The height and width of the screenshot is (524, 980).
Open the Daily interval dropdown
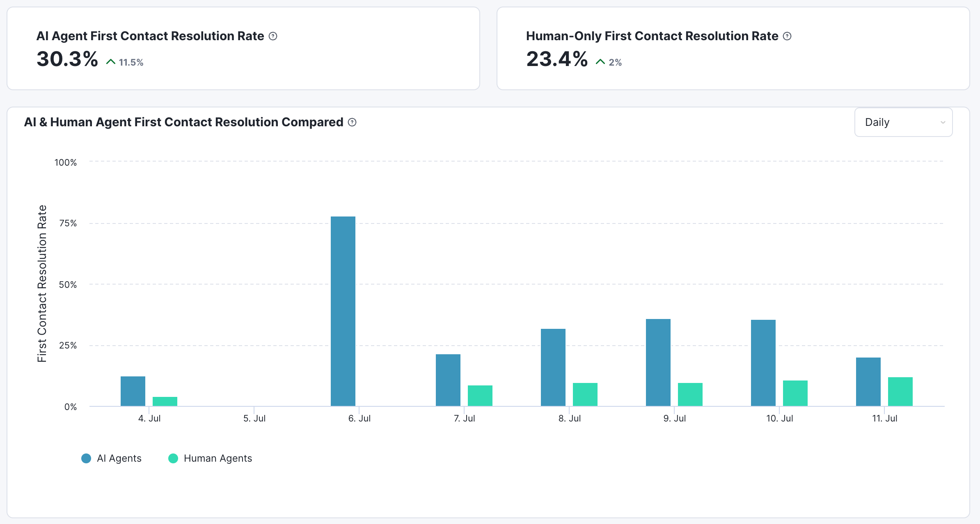pyautogui.click(x=903, y=122)
